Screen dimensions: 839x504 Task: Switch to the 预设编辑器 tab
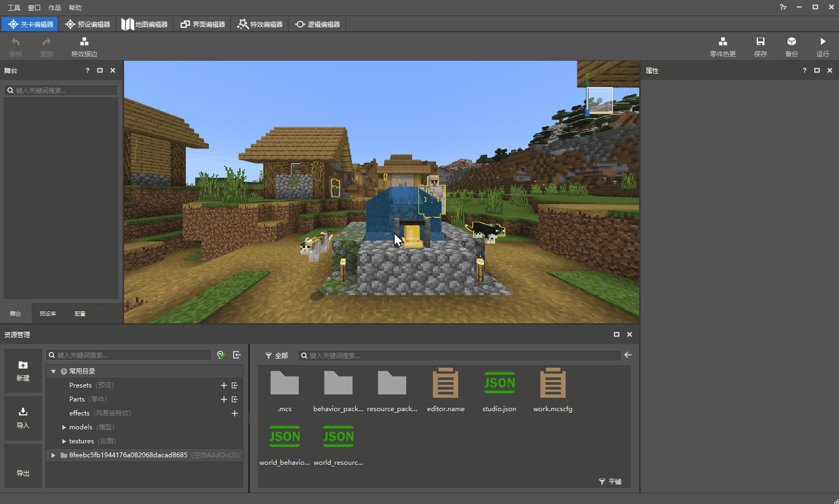(x=88, y=24)
